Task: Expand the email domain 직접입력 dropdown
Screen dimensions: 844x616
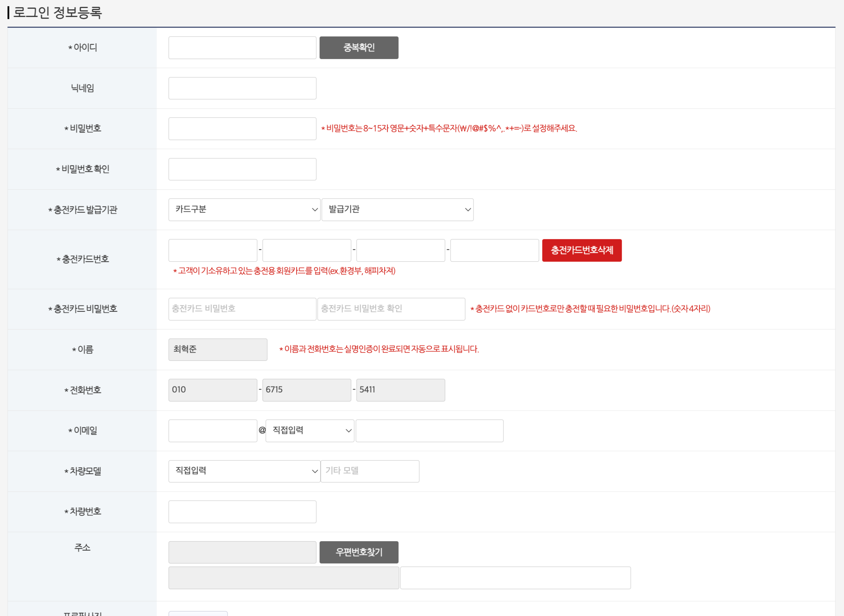Action: pyautogui.click(x=310, y=431)
